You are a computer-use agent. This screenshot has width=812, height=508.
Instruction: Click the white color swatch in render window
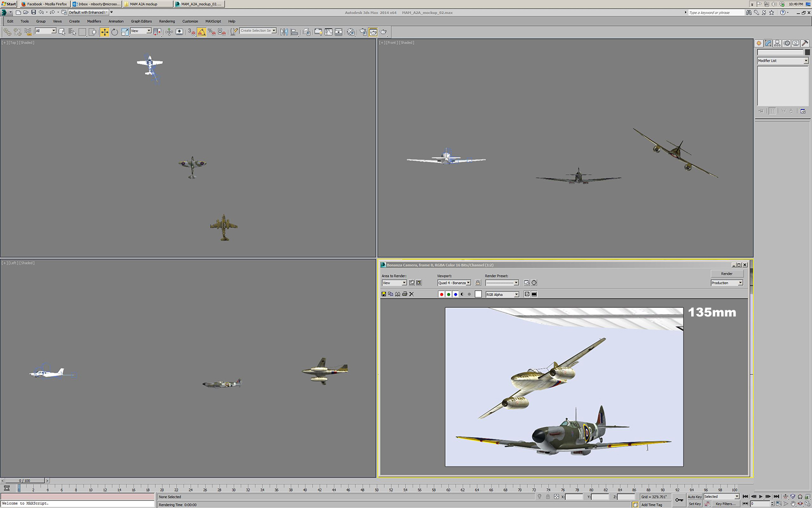point(478,294)
